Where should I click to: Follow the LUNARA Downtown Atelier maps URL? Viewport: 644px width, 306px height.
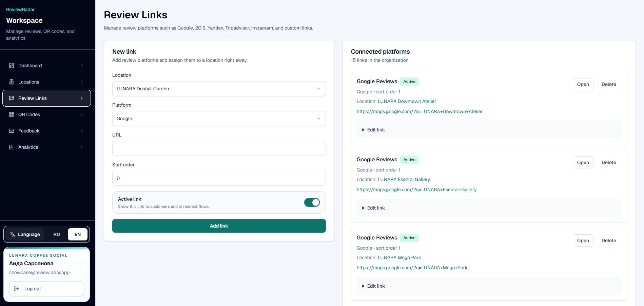tap(419, 111)
